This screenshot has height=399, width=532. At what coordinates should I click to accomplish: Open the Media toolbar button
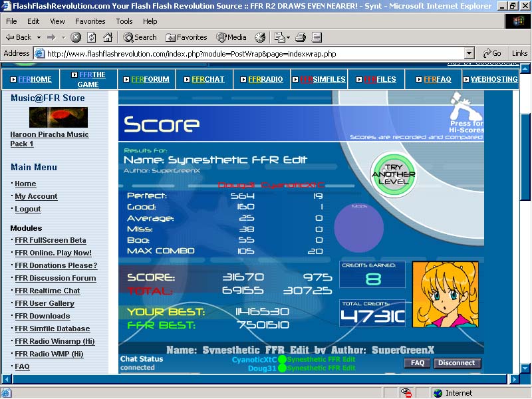coord(231,37)
